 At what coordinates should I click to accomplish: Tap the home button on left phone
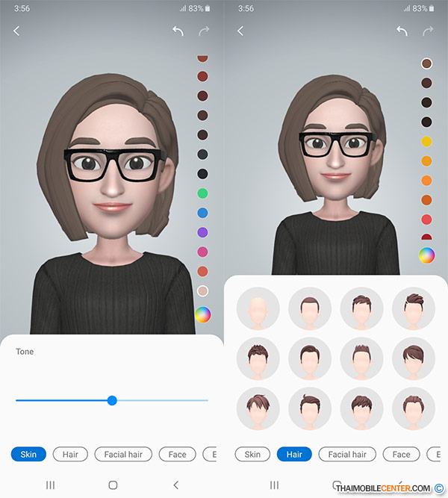pyautogui.click(x=113, y=485)
